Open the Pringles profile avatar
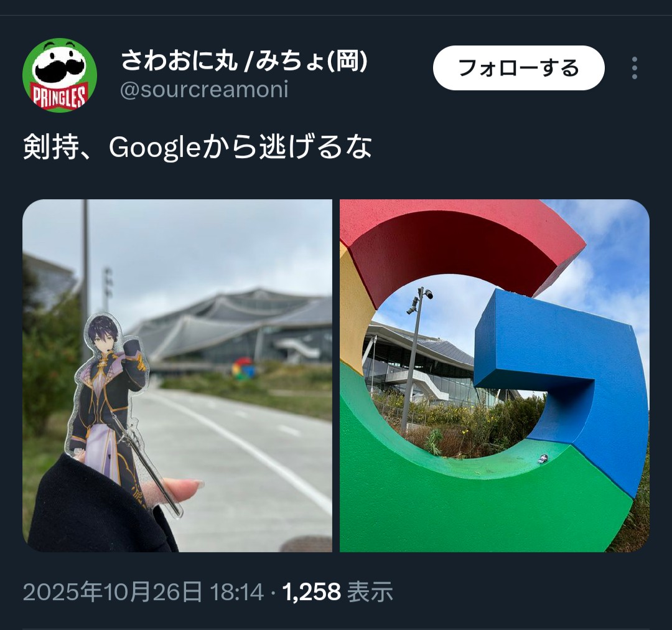 point(60,75)
